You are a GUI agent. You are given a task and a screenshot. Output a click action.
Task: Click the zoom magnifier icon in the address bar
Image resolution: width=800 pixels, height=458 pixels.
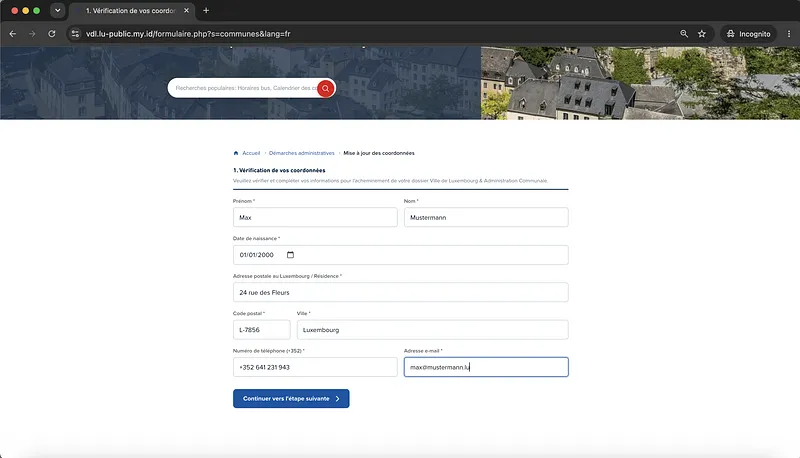[684, 34]
